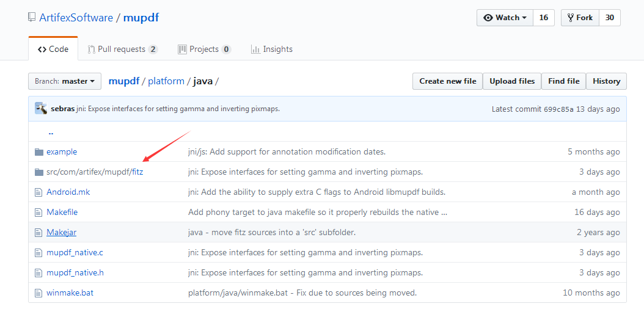Screen dimensions: 644x320
Task: Click the 'a month ago' timestamp
Action: [596, 192]
